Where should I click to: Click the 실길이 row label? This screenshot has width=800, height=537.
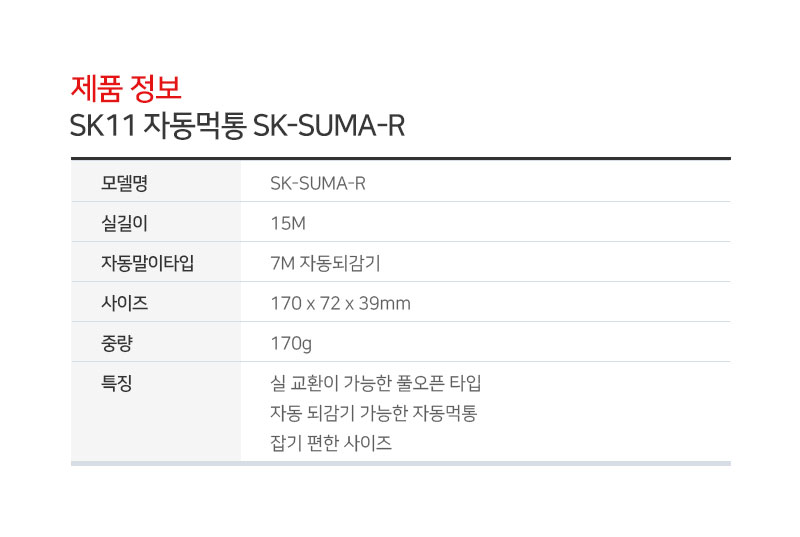(x=125, y=223)
